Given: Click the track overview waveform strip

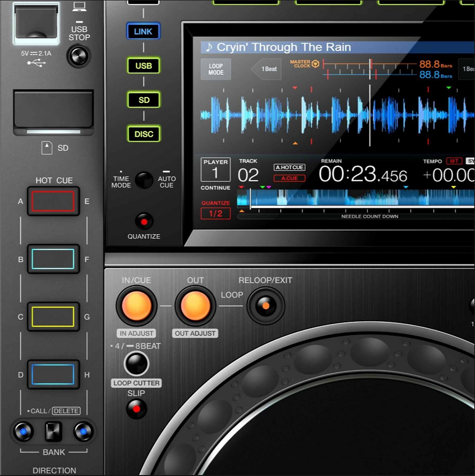Looking at the screenshot, I should [x=356, y=198].
